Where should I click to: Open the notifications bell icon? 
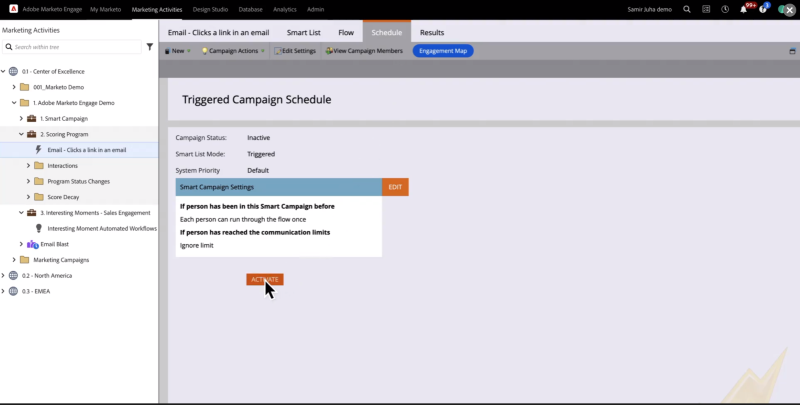[x=745, y=8]
